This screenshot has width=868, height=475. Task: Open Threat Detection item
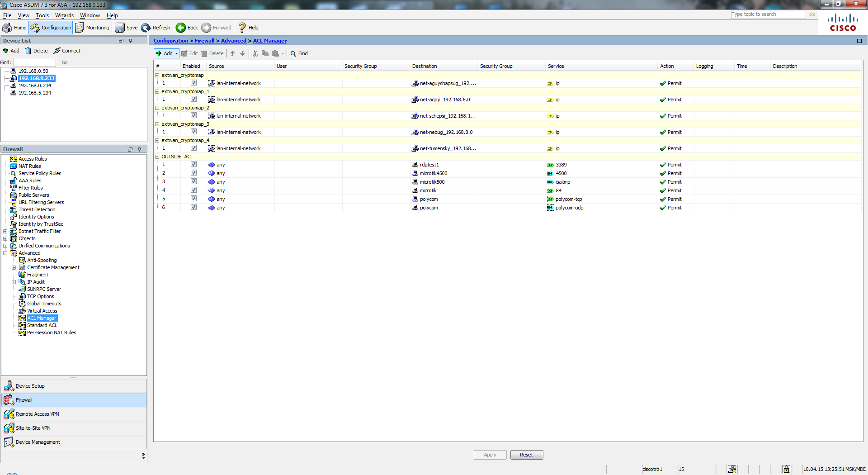[37, 209]
